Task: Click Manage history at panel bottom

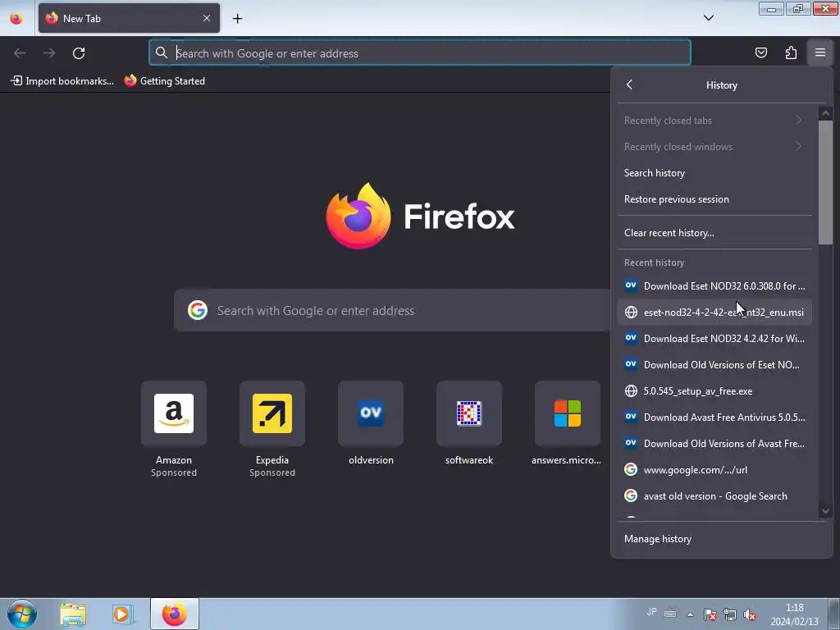Action: (721, 539)
